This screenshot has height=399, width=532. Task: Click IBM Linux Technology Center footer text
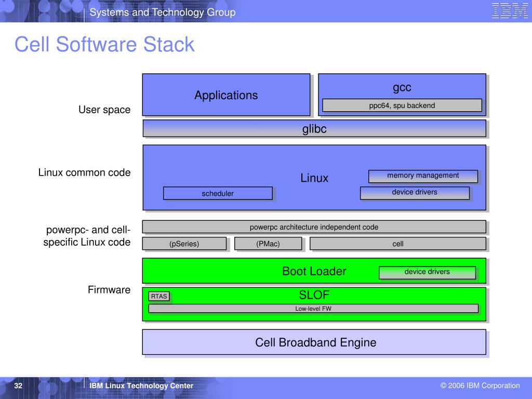(x=141, y=385)
